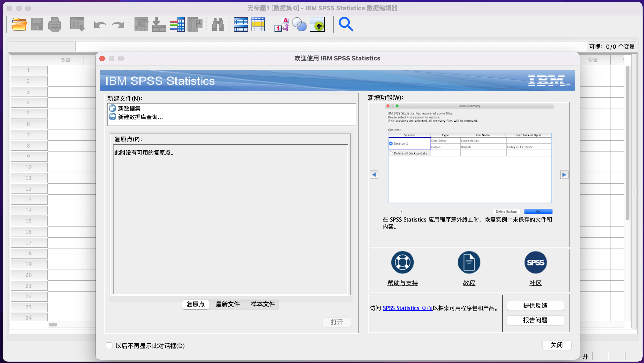Open the SPSS Statistics 页面 link

point(407,308)
